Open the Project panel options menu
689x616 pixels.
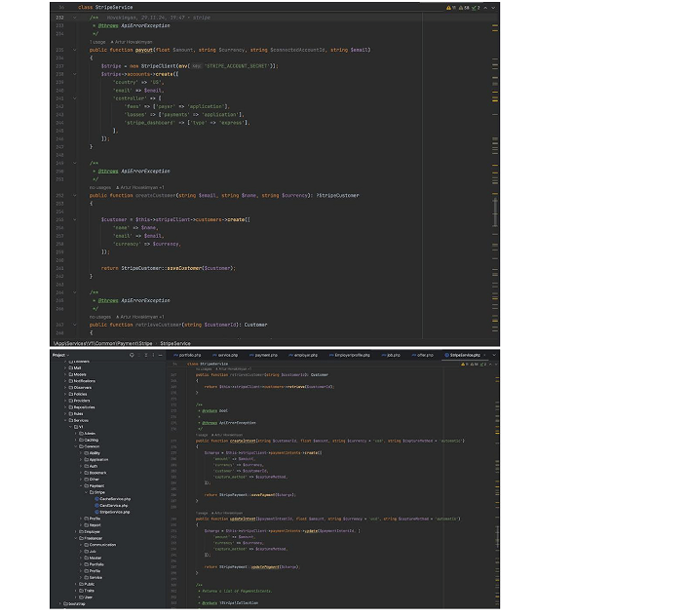click(x=153, y=355)
